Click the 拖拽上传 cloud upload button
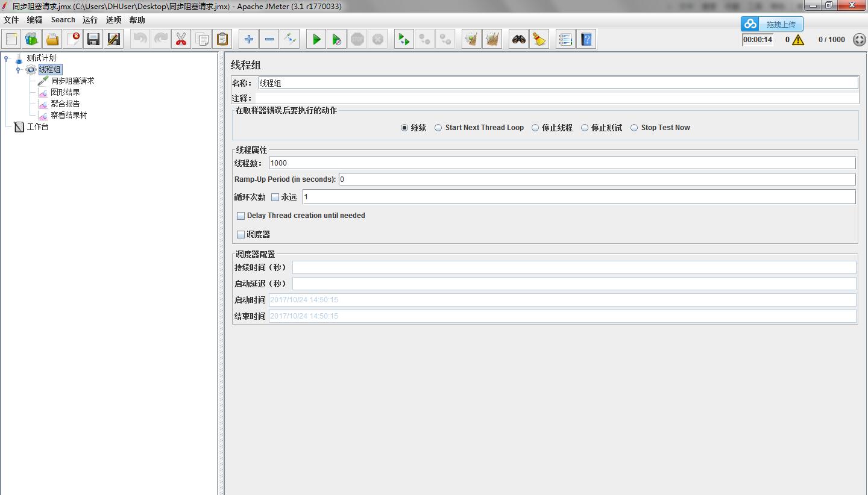The height and width of the screenshot is (495, 868). coord(772,24)
